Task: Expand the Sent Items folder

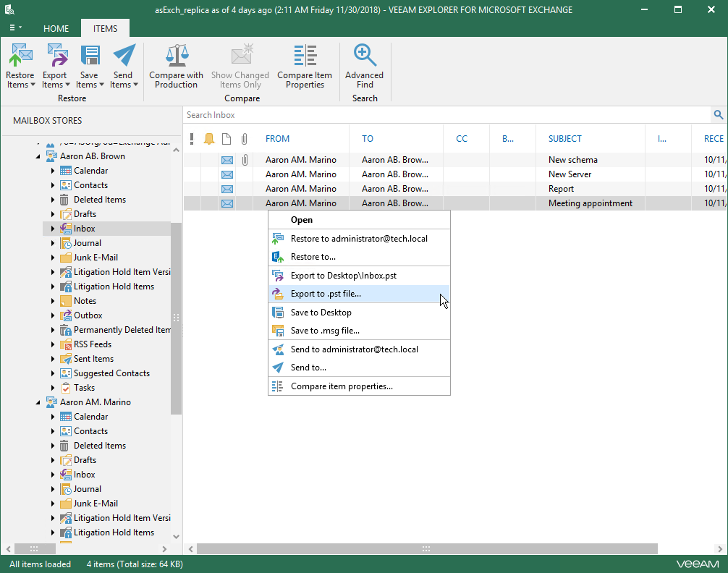Action: coord(53,359)
